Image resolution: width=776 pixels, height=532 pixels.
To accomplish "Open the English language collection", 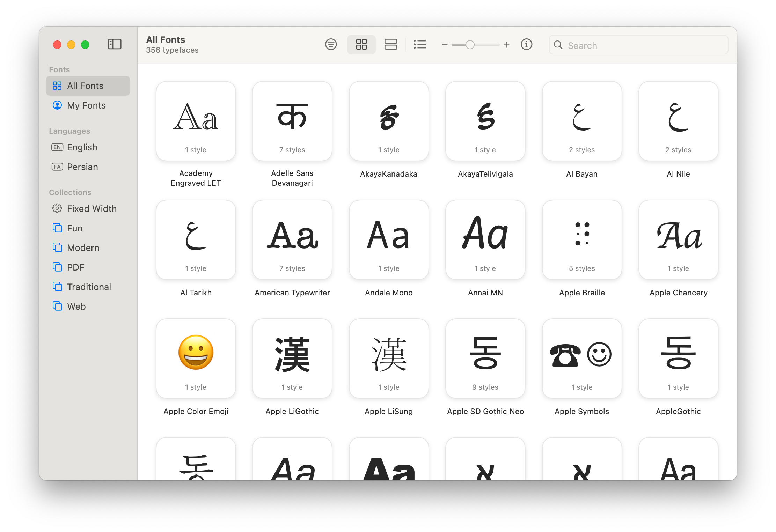I will point(82,147).
